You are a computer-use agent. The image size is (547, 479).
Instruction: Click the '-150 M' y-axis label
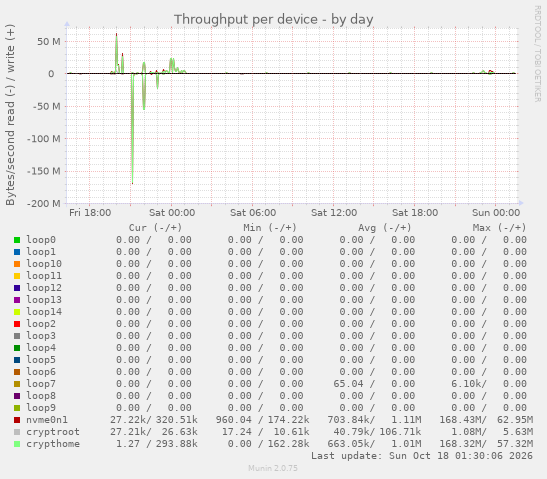(x=44, y=171)
